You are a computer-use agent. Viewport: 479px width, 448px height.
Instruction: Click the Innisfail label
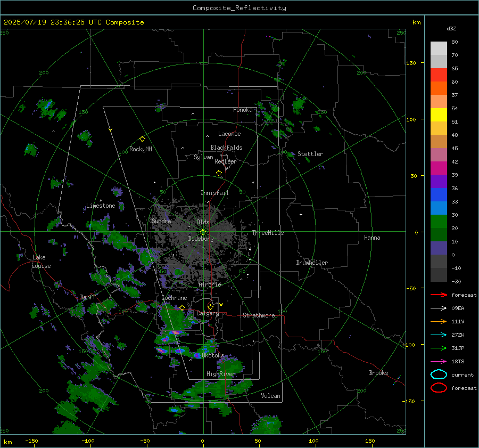[214, 193]
